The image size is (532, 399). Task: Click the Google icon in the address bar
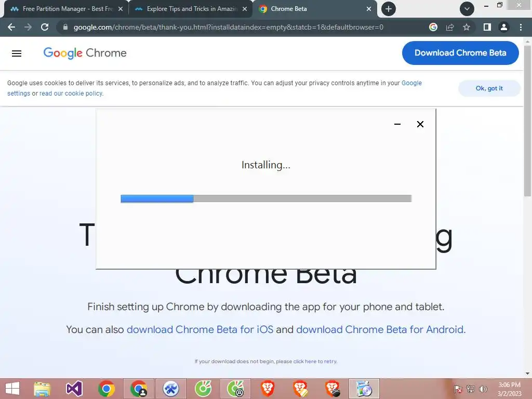433,27
